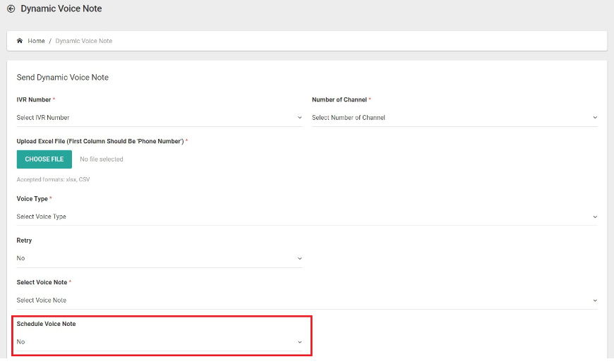Click the Number of Channel chevron arrow
The width and height of the screenshot is (614, 364).
[x=595, y=117]
